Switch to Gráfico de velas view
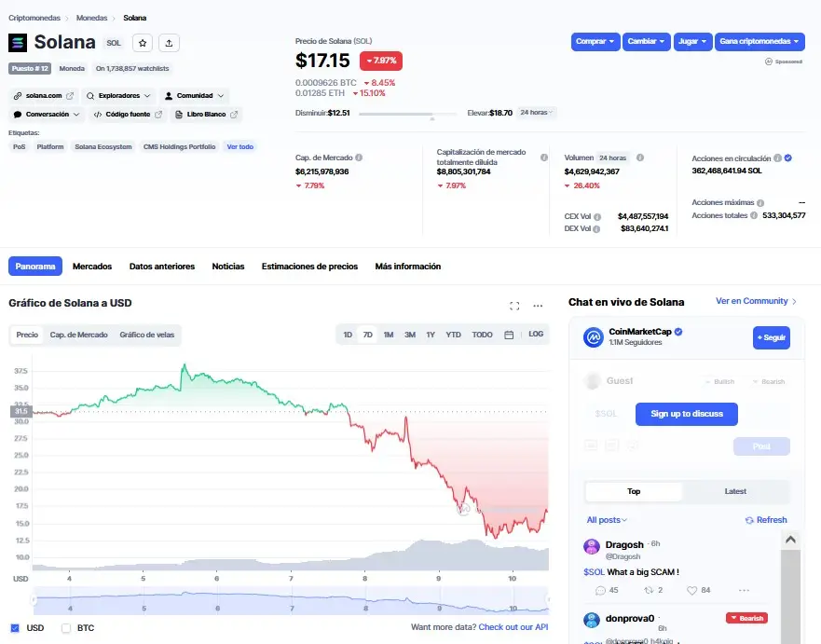The image size is (821, 644). point(146,335)
